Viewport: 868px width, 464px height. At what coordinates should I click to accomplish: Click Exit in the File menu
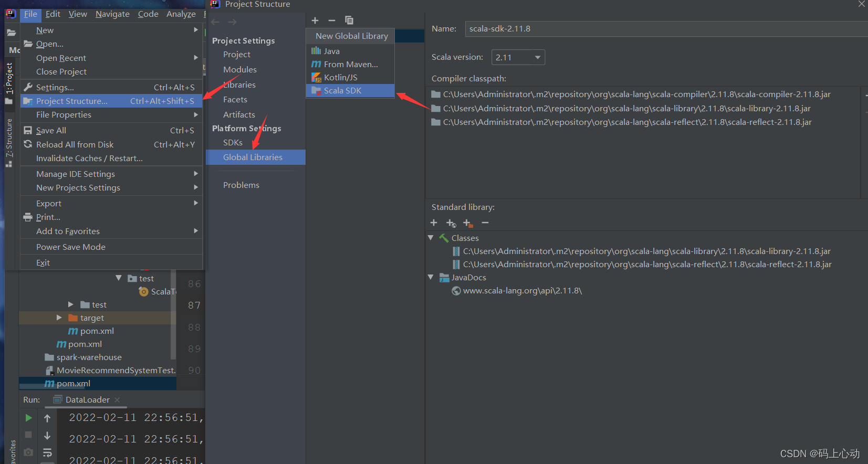tap(111, 262)
